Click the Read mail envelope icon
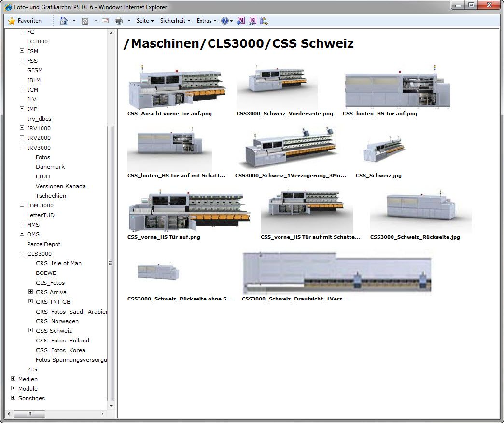This screenshot has height=423, width=504. (105, 21)
